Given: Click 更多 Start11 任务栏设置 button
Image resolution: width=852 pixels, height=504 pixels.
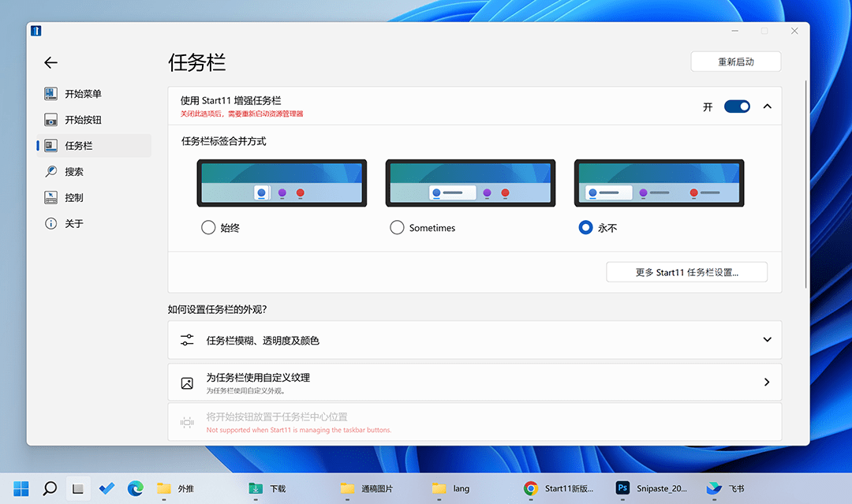Looking at the screenshot, I should (687, 272).
